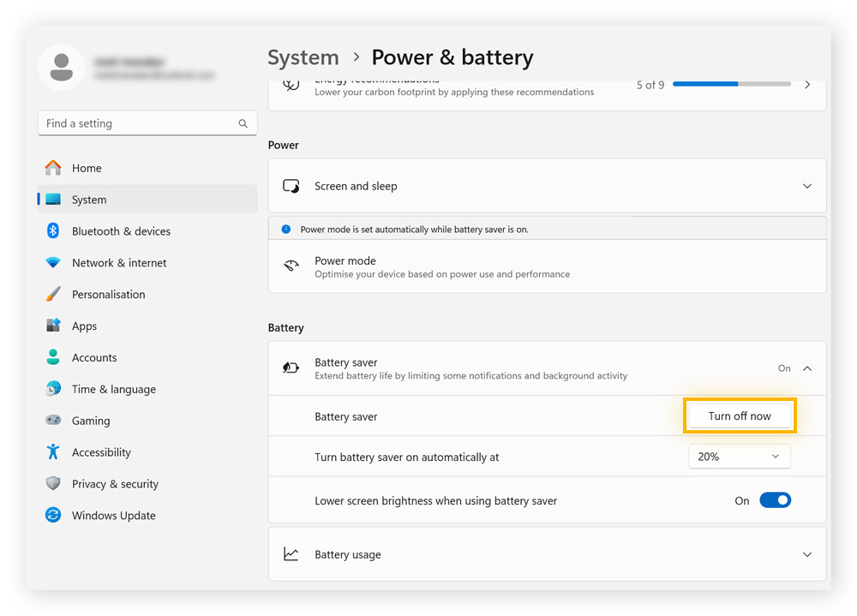This screenshot has height=616, width=857.
Task: Collapse the Battery saver section chevron
Action: click(x=806, y=368)
